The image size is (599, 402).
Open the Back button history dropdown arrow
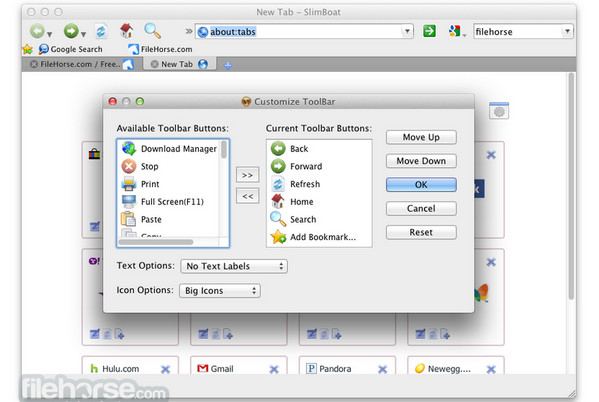(x=49, y=34)
